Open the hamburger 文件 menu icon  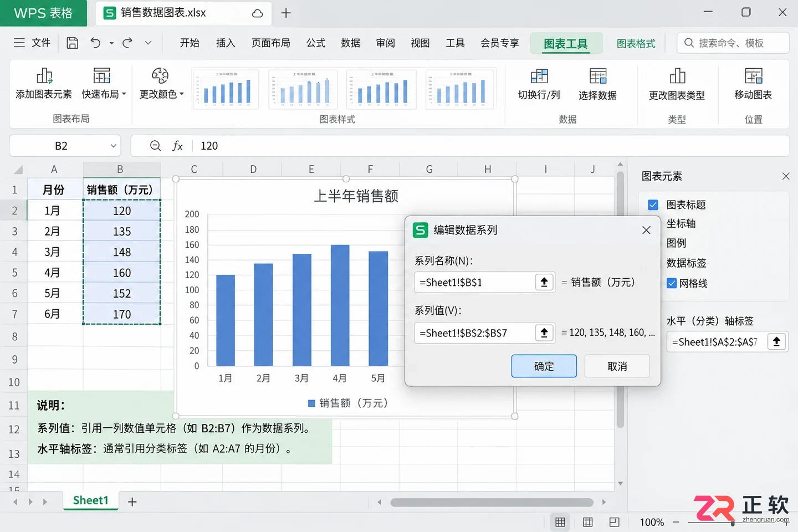[19, 43]
